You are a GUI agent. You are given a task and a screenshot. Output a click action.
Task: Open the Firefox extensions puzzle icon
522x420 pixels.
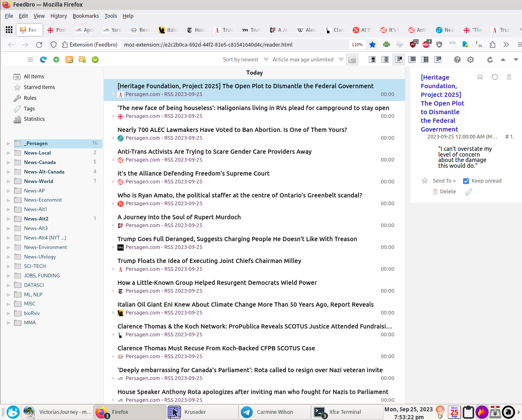[492, 45]
